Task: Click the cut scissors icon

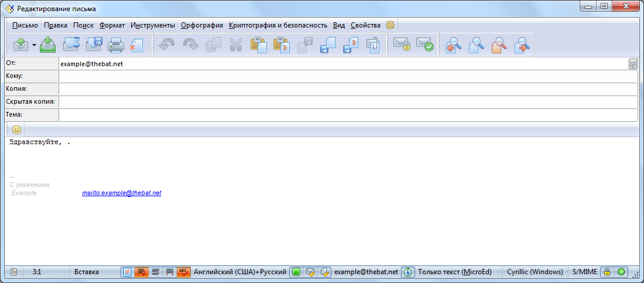Action: (x=236, y=45)
